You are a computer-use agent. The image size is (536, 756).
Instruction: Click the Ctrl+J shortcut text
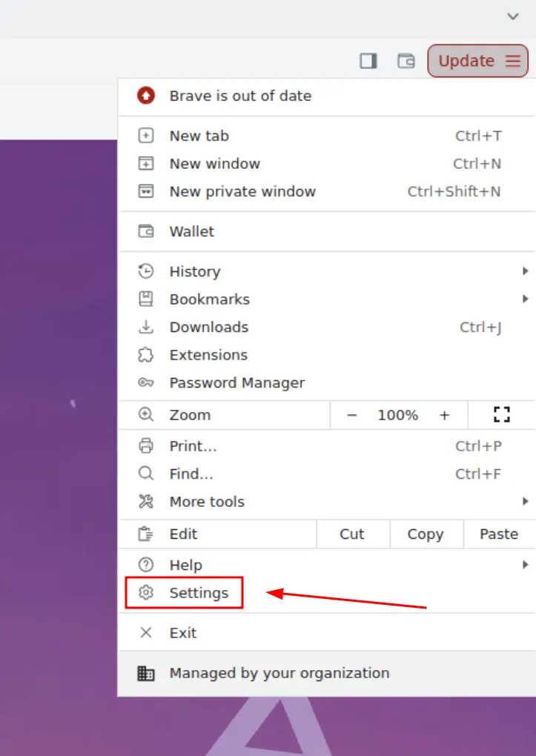(x=480, y=327)
